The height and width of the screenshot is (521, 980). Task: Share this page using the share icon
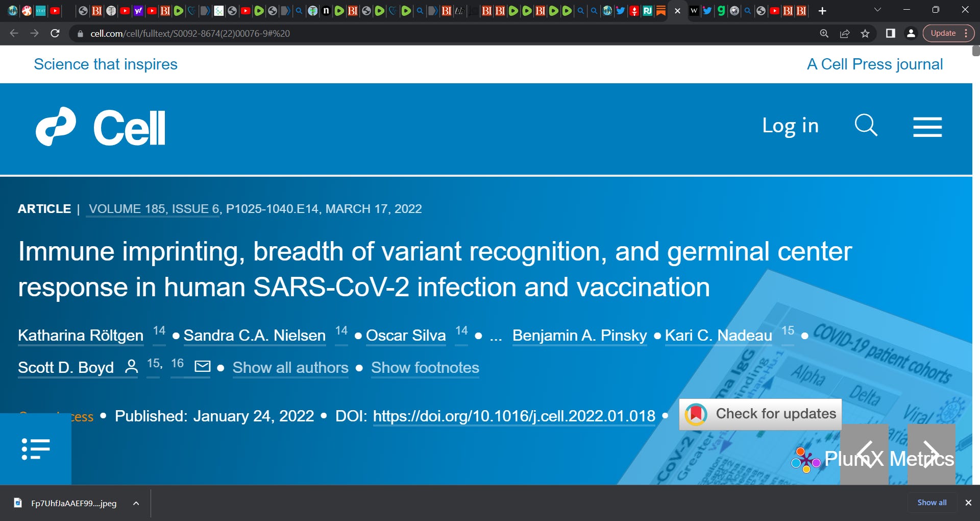[x=845, y=33]
